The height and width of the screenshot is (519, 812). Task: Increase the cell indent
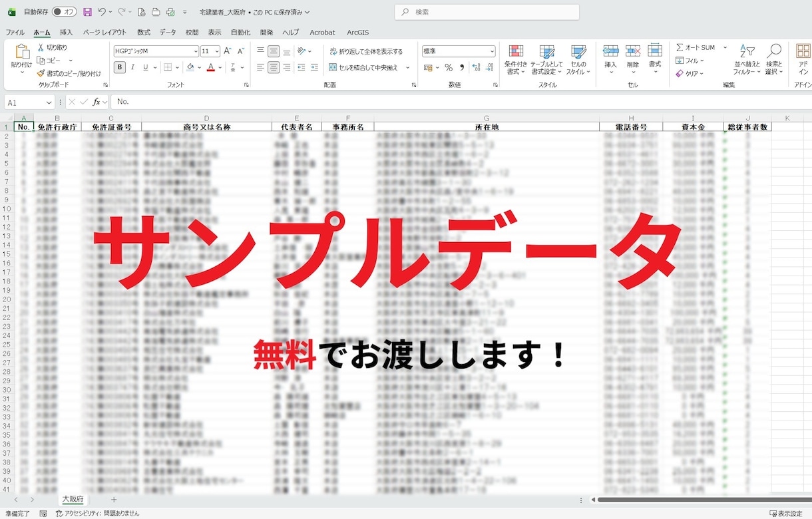315,67
